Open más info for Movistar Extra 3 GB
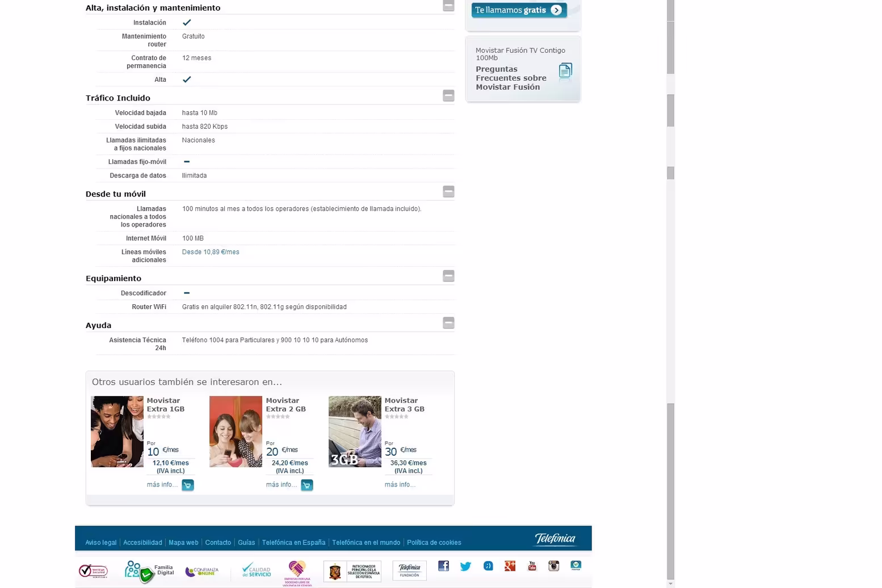The width and height of the screenshot is (882, 588). click(400, 485)
